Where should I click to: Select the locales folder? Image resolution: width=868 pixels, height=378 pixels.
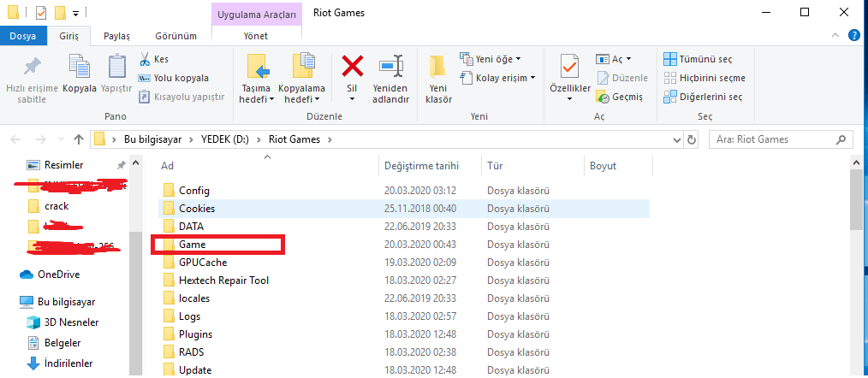pos(403,298)
